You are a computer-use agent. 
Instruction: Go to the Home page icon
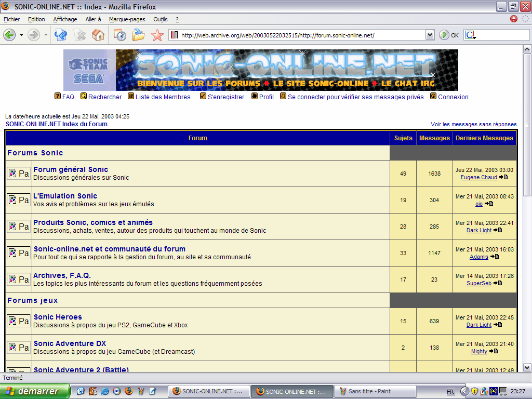98,35
